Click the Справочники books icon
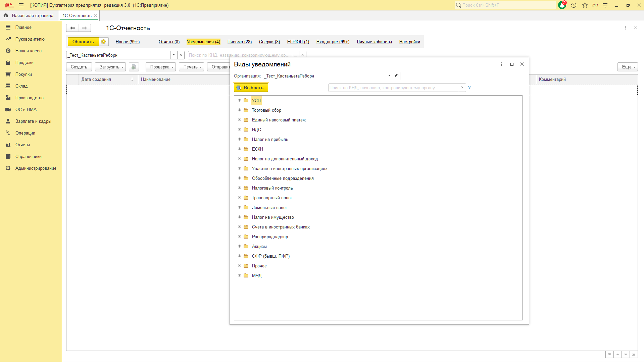 coord(8,156)
